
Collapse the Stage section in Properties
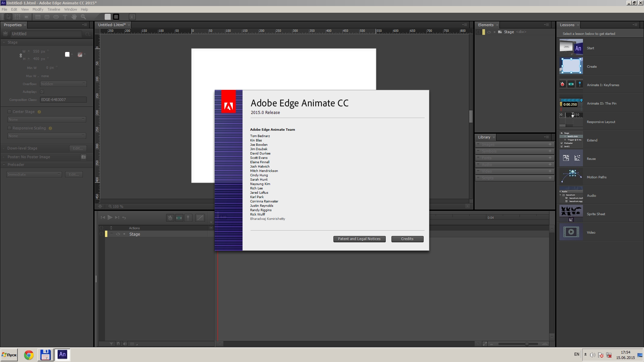point(4,43)
